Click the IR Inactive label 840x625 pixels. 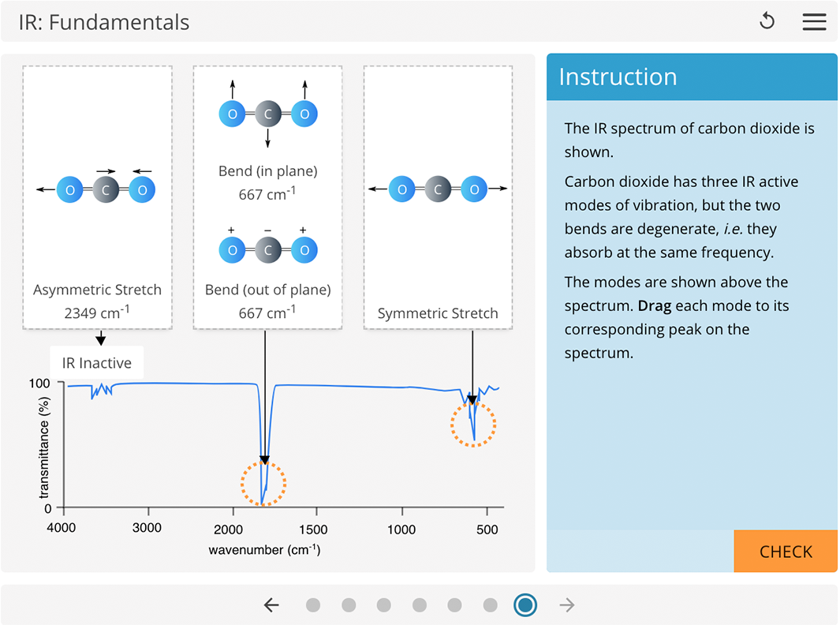(96, 363)
